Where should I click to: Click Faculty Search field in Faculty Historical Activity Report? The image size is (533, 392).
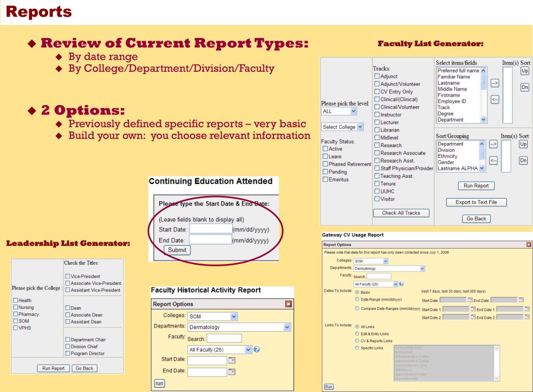coord(224,338)
